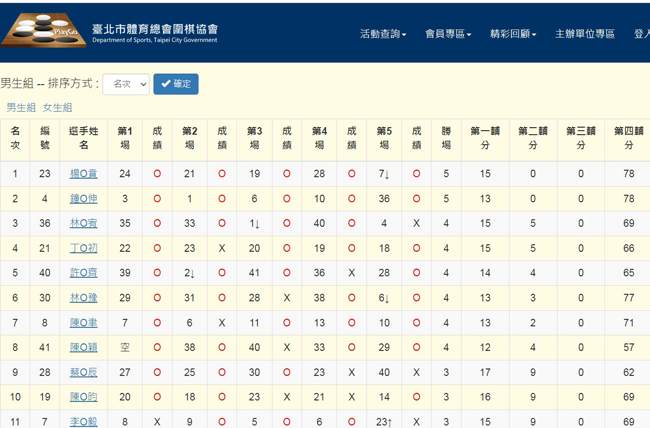650x428 pixels.
Task: Expand the 活動查詢 menu
Action: coord(383,34)
